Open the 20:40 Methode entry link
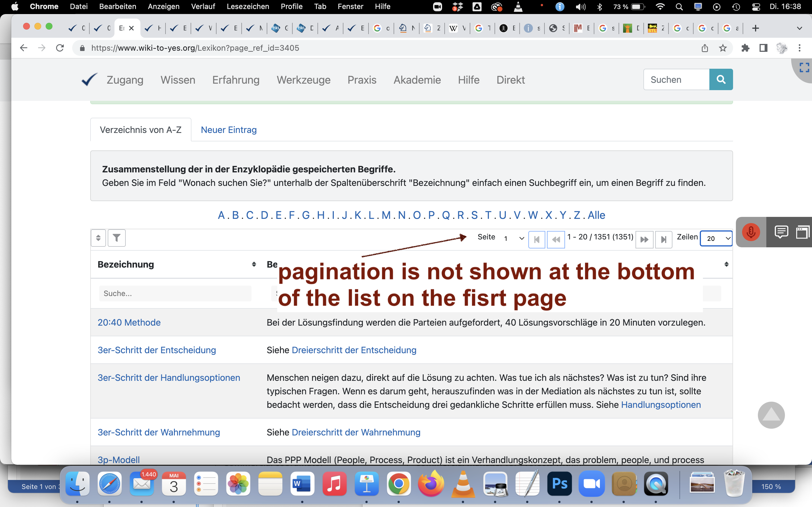This screenshot has width=812, height=507. click(129, 322)
